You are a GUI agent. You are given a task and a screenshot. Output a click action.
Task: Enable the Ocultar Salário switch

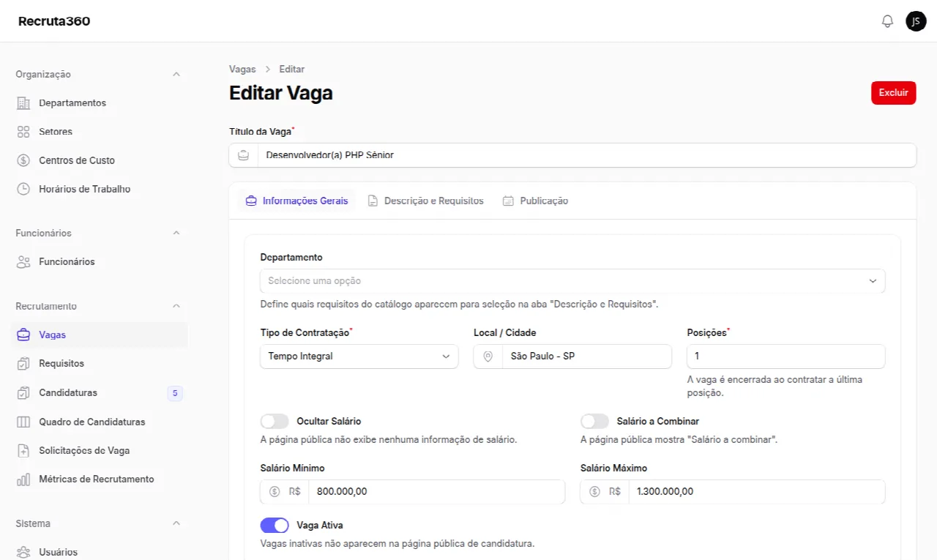(x=275, y=422)
